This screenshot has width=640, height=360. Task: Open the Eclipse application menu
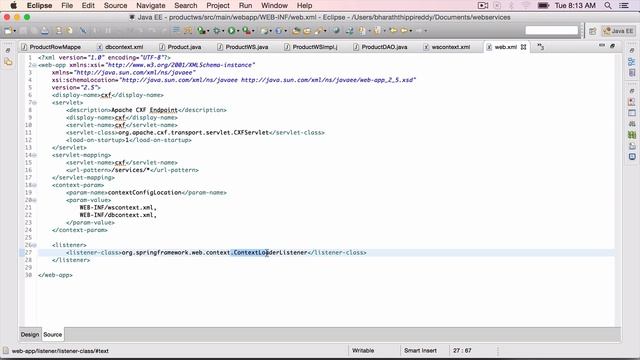tap(39, 6)
